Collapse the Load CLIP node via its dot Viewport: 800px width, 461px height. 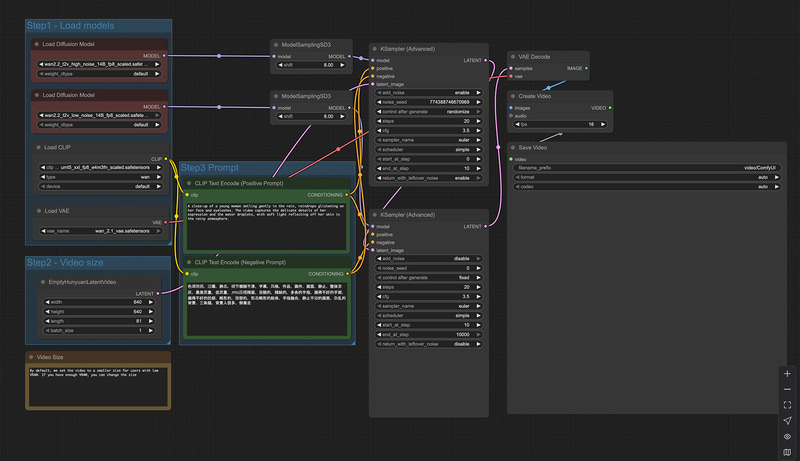point(38,147)
